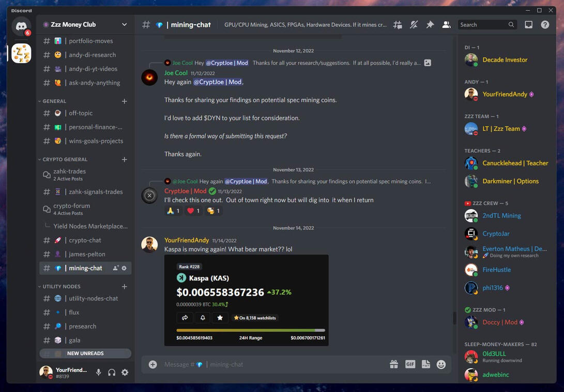Toggle headphones deafen
This screenshot has height=392, width=564.
[x=112, y=372]
